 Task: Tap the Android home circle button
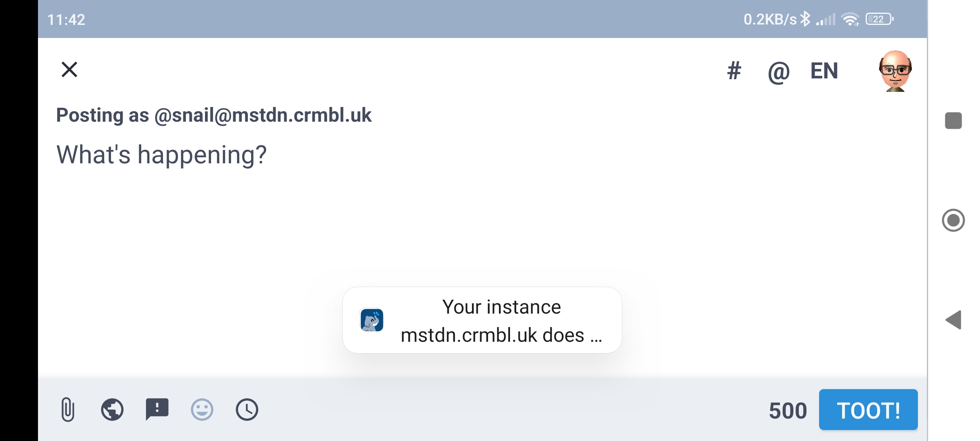[x=953, y=220]
